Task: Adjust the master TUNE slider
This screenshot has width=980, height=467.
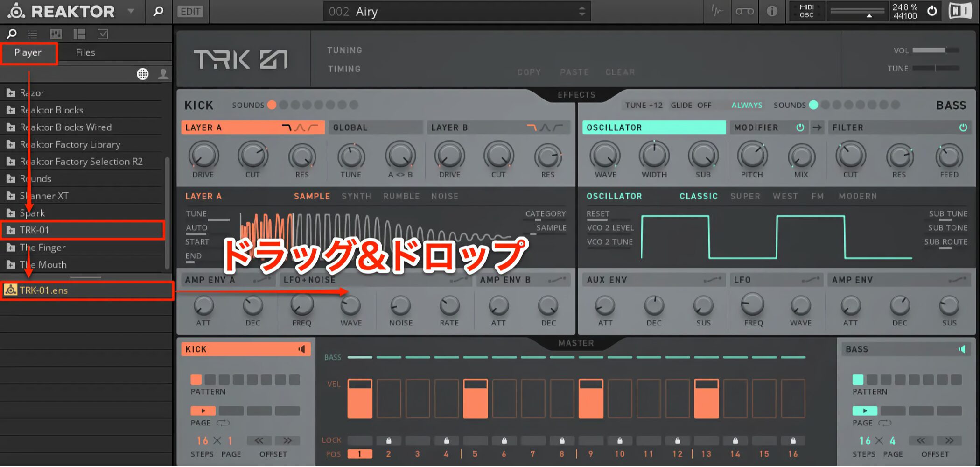Action: (936, 68)
